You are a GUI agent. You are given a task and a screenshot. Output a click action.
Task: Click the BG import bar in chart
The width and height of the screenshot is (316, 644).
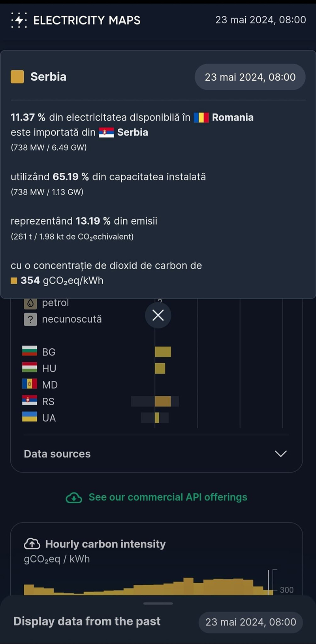(x=163, y=352)
